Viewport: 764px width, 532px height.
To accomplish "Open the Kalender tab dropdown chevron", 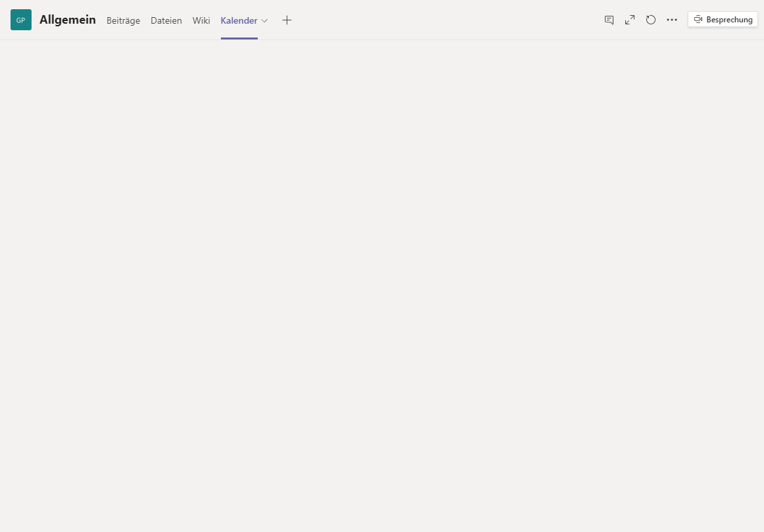I will pyautogui.click(x=264, y=21).
